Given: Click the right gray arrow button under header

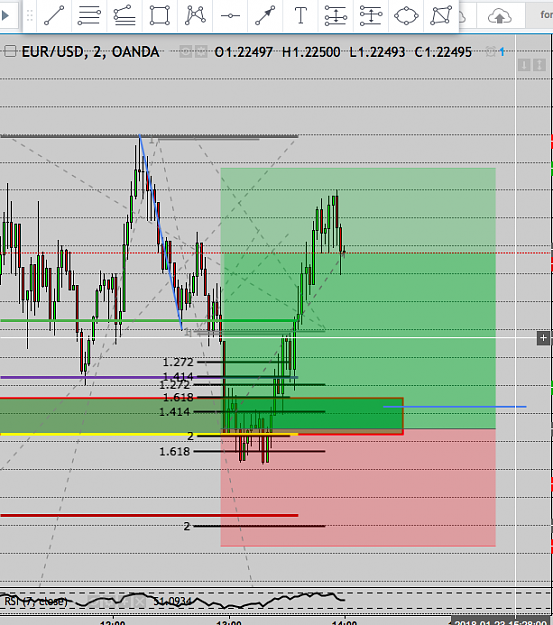Looking at the screenshot, I should (x=539, y=65).
